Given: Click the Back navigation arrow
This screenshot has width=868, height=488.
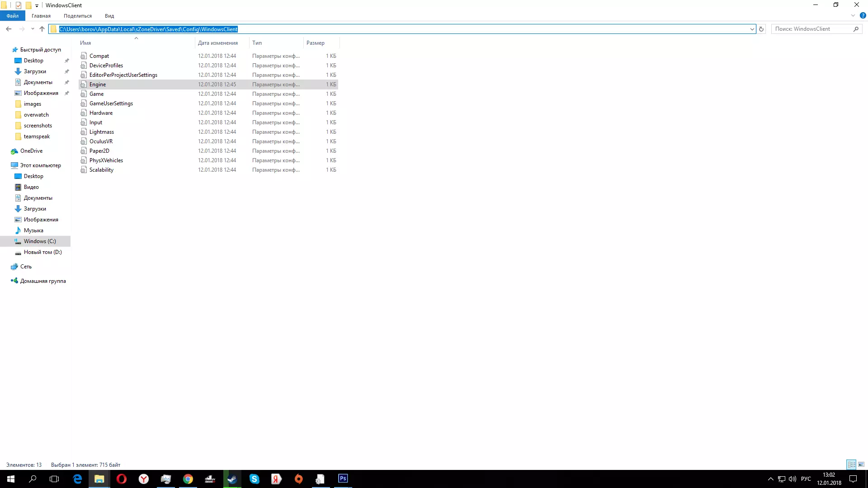Looking at the screenshot, I should tap(9, 29).
